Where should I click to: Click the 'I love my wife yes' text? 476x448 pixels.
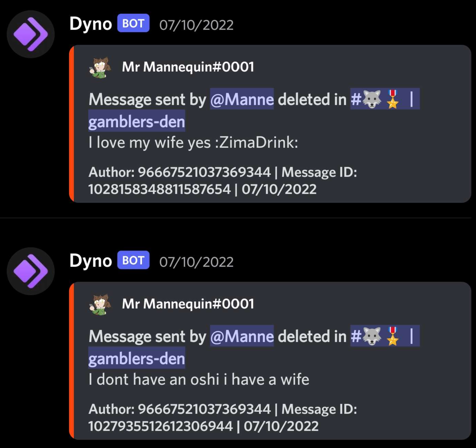[150, 143]
